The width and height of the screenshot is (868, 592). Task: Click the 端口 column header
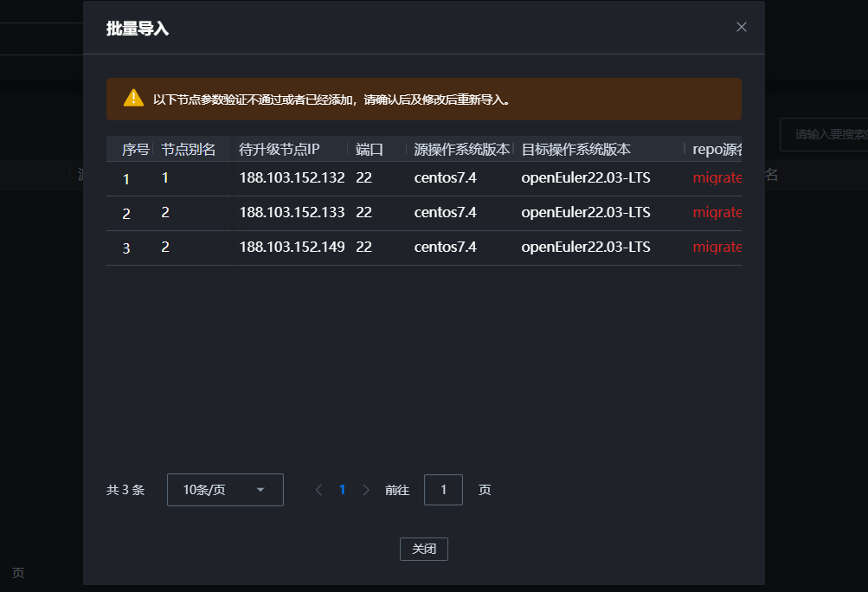[x=369, y=149]
